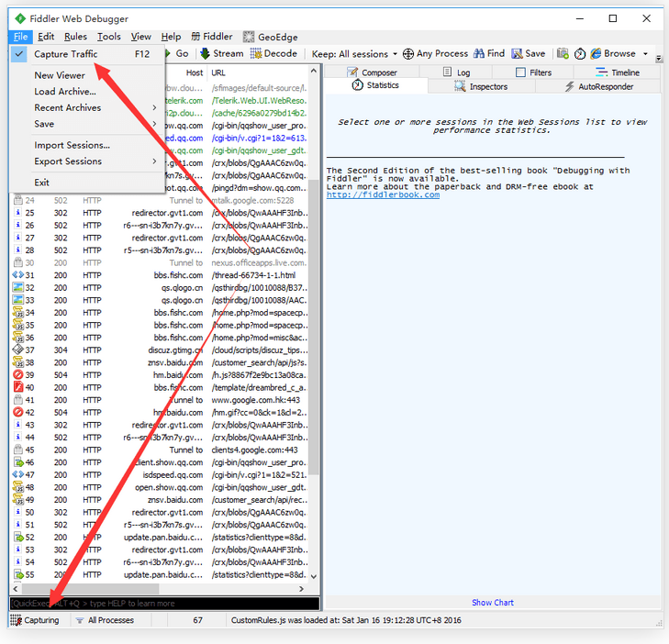Switch to the AutoResponder tab
The image size is (669, 644).
(598, 87)
